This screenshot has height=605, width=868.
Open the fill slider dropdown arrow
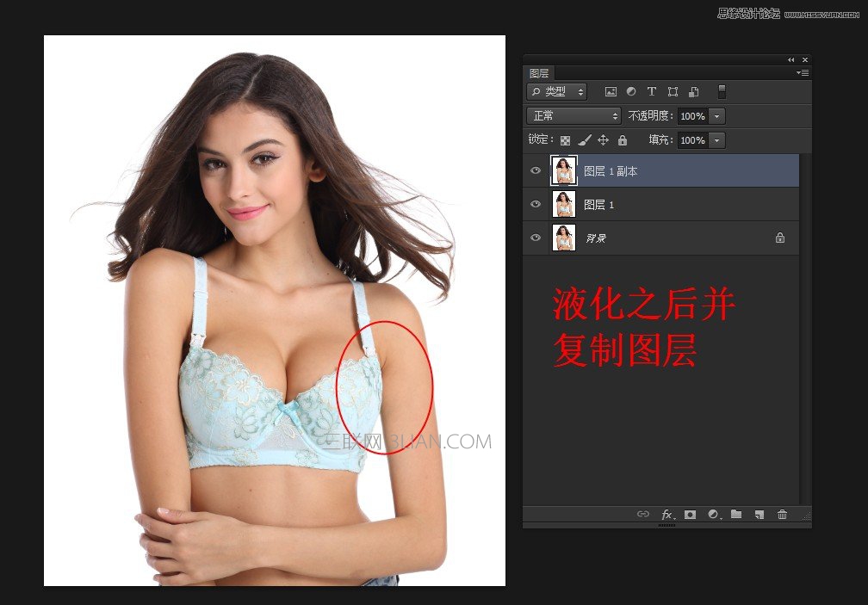716,140
